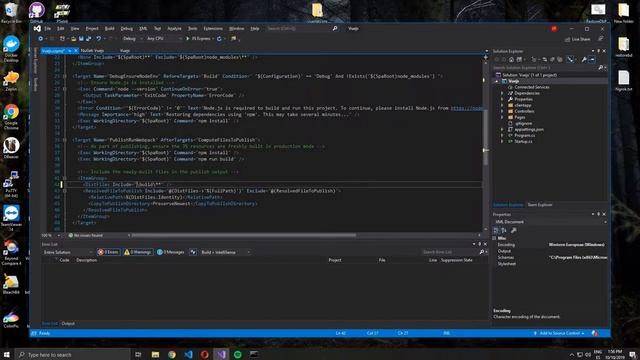Open Visual Studio Code from the taskbar
640x360 pixels.
[x=188, y=354]
